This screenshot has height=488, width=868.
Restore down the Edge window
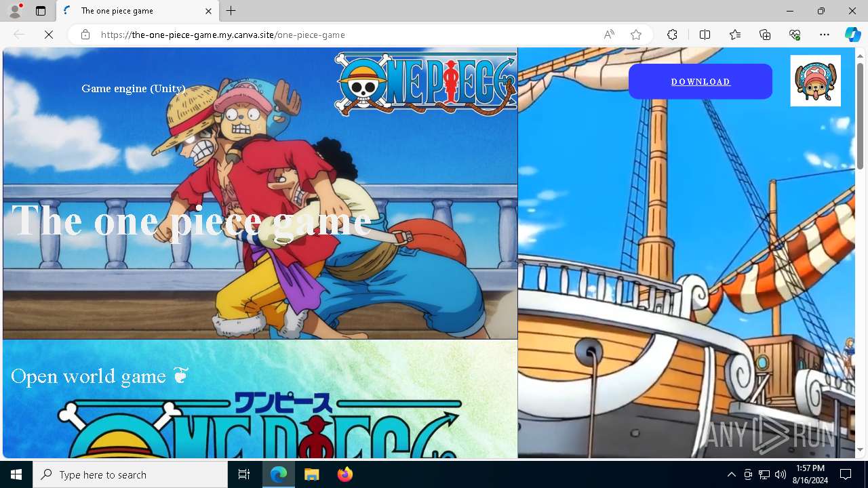pyautogui.click(x=821, y=11)
